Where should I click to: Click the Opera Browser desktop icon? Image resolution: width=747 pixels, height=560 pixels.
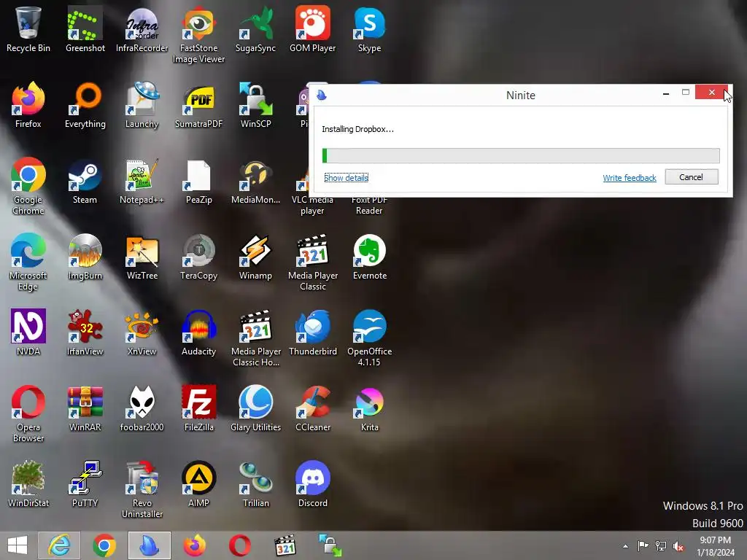pyautogui.click(x=28, y=414)
